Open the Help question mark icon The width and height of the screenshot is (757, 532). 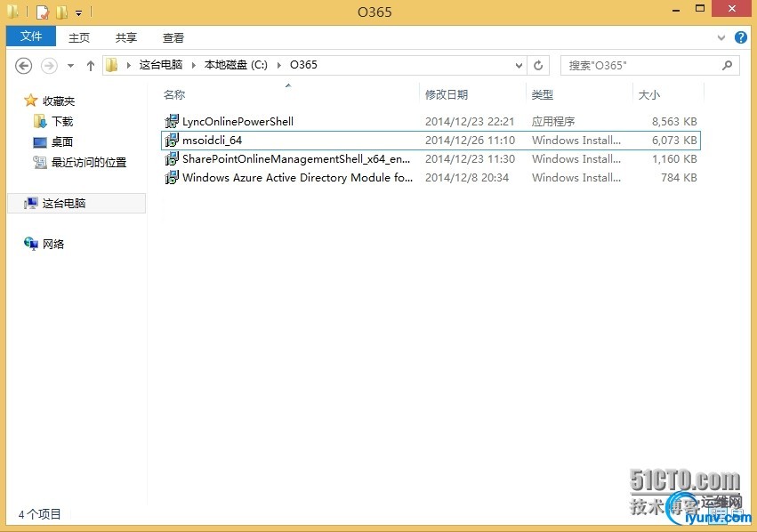[741, 37]
